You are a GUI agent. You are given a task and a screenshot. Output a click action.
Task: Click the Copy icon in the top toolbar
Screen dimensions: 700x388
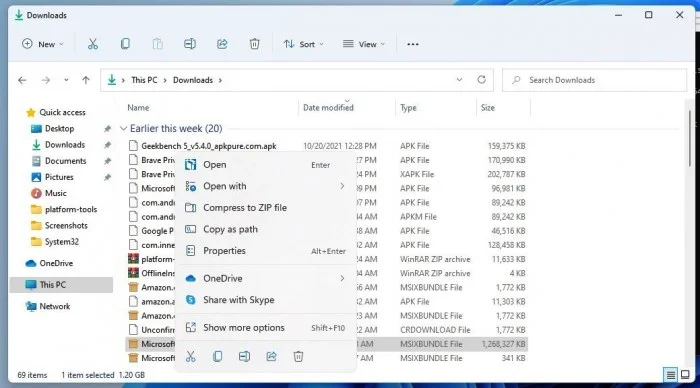(x=125, y=44)
